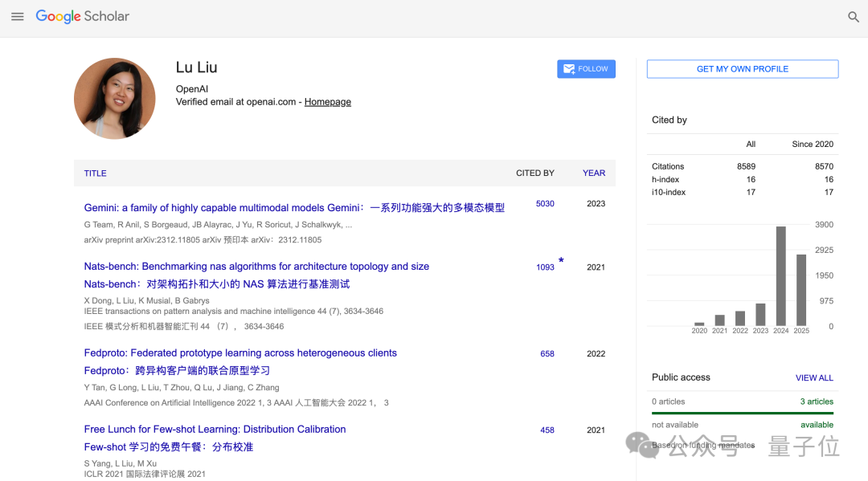Image resolution: width=868 pixels, height=481 pixels.
Task: Click the FOLLOW button
Action: tap(586, 69)
